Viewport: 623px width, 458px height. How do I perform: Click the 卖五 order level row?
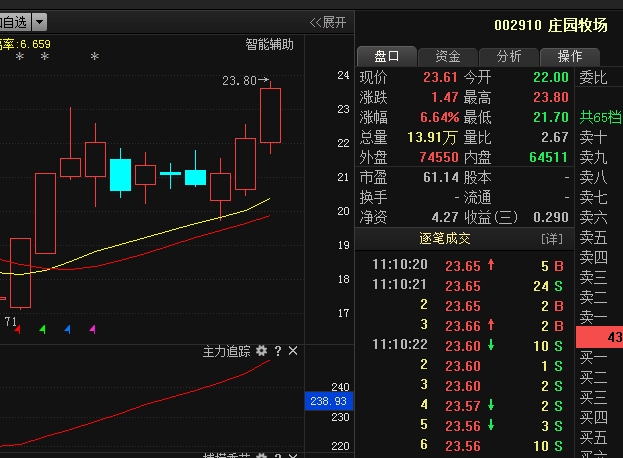tap(600, 237)
